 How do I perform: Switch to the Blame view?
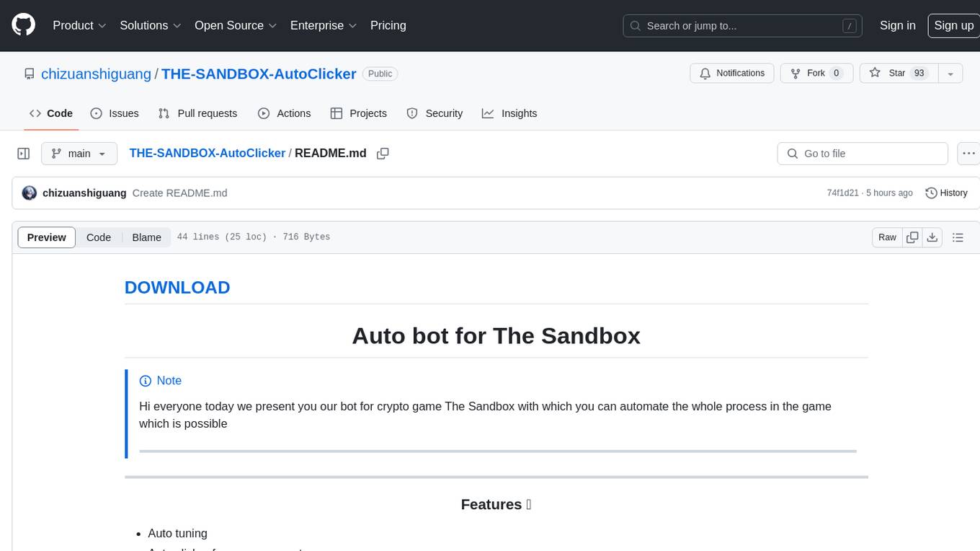(x=146, y=237)
